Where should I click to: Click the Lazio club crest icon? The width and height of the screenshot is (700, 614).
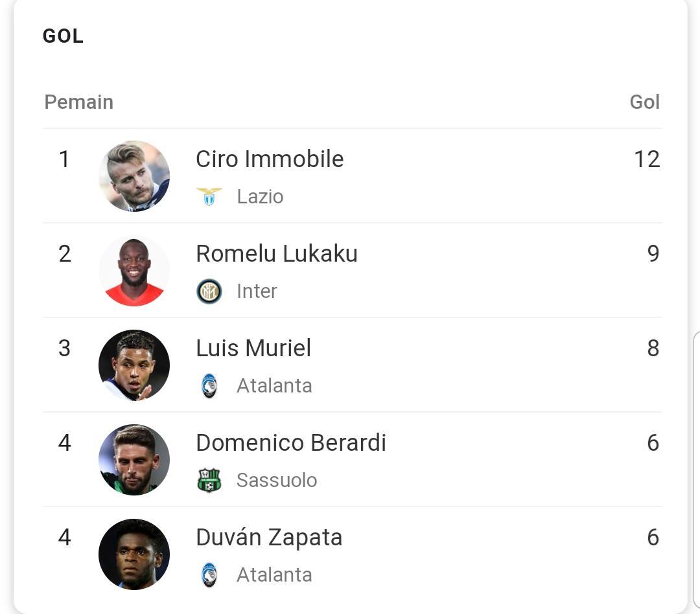209,196
